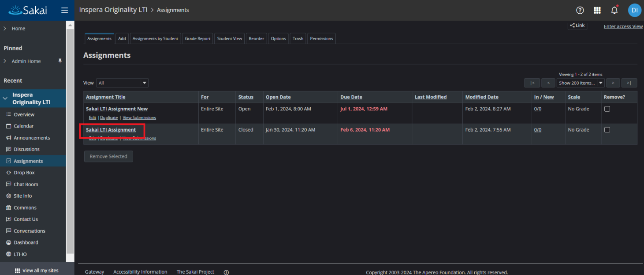Viewport: 644px width, 275px height.
Task: Sort by Assignment Title column
Action: 106,97
